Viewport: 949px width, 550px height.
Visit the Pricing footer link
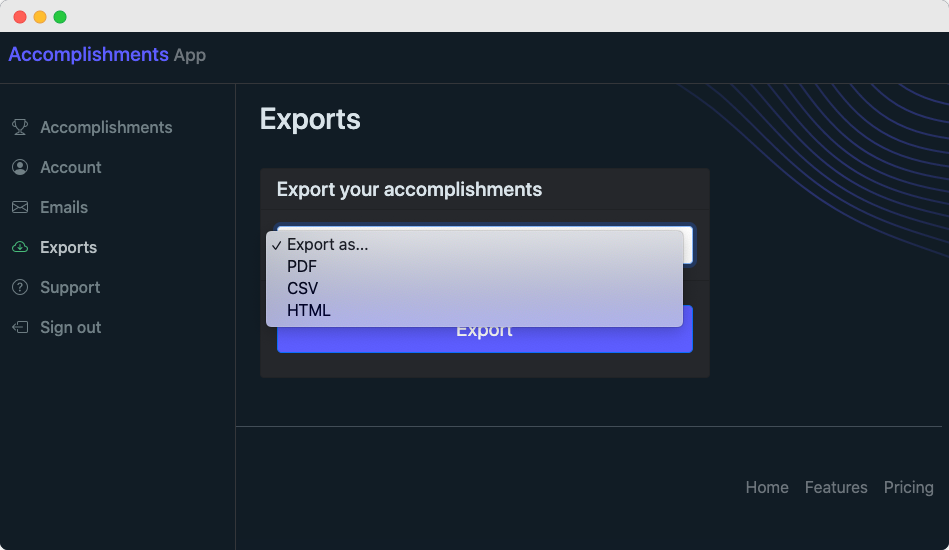908,487
